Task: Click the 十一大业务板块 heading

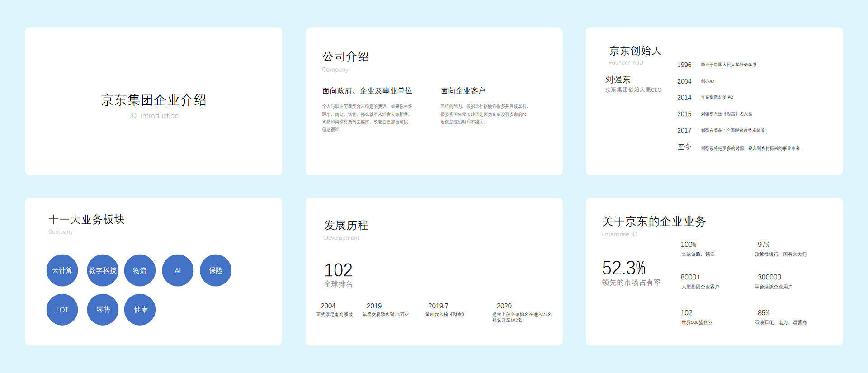Action: [x=86, y=220]
